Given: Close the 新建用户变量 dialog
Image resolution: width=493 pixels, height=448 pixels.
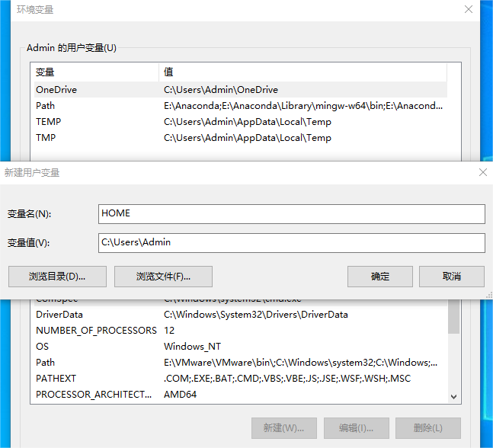Looking at the screenshot, I should click(482, 173).
